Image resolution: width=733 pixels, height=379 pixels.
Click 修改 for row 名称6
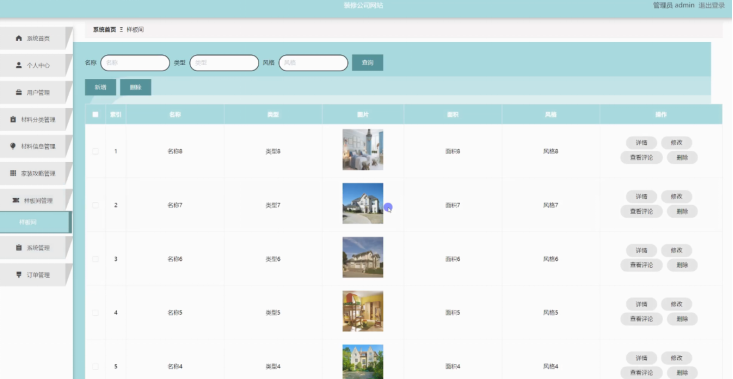[676, 250]
